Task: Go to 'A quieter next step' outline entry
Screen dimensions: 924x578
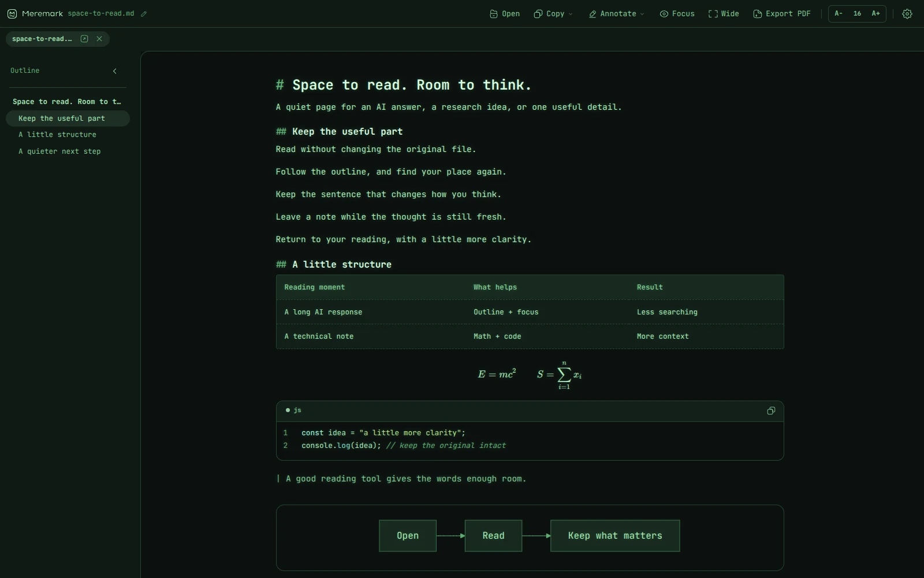Action: (x=68, y=151)
